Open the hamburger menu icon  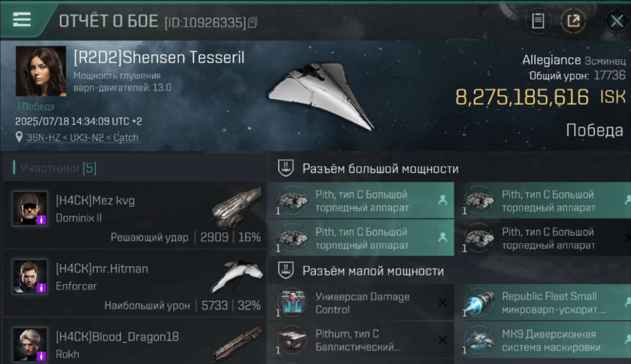point(22,19)
